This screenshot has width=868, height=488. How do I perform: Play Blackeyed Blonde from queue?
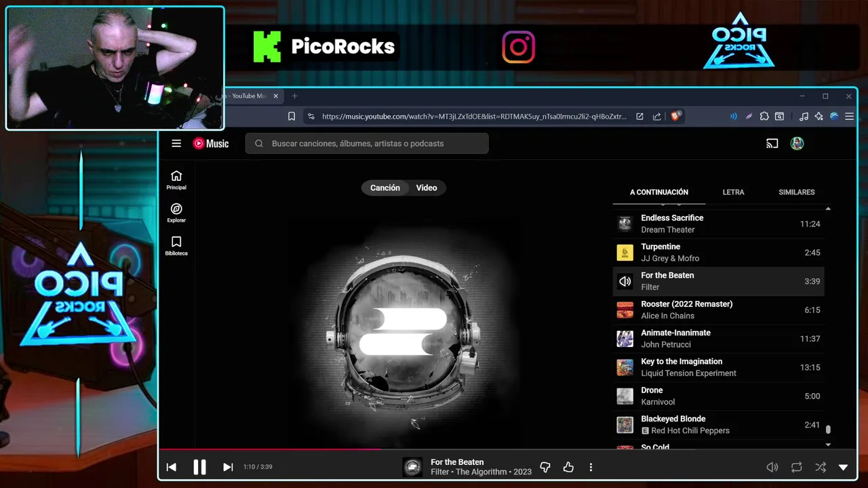(x=719, y=424)
